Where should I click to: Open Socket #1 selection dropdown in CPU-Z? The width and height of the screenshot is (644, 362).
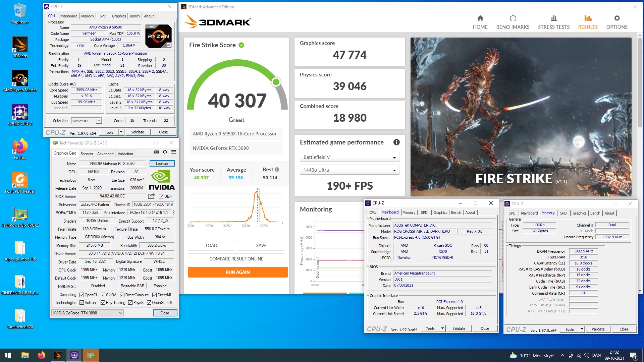pyautogui.click(x=86, y=121)
